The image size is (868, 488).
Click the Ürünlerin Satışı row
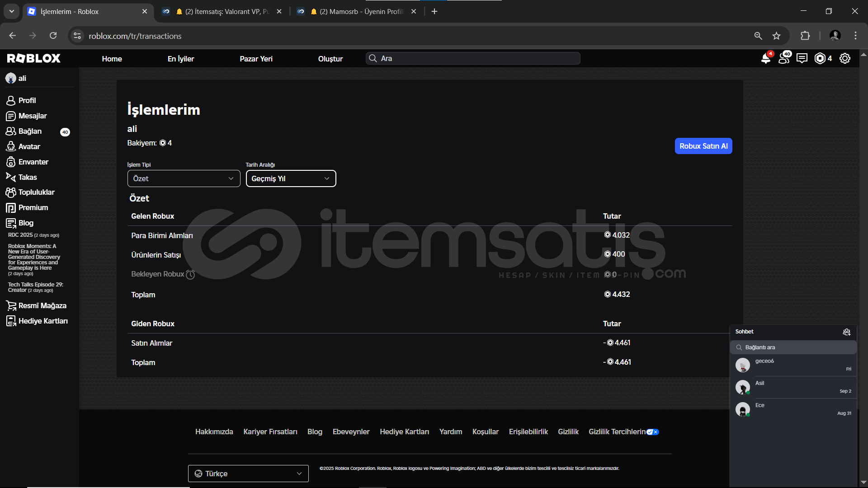(429, 255)
